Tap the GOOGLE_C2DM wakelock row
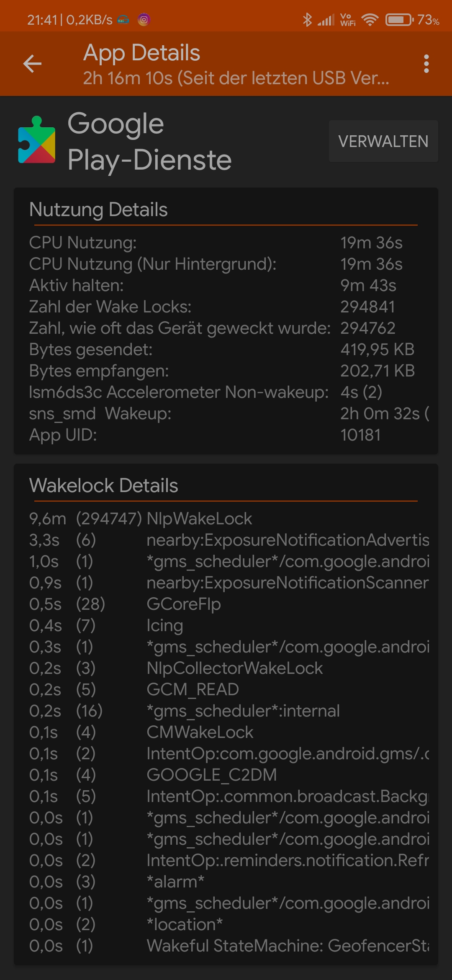This screenshot has height=980, width=452. click(x=211, y=775)
